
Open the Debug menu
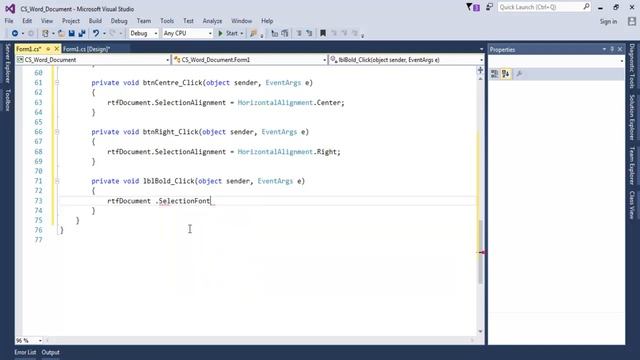[x=119, y=21]
